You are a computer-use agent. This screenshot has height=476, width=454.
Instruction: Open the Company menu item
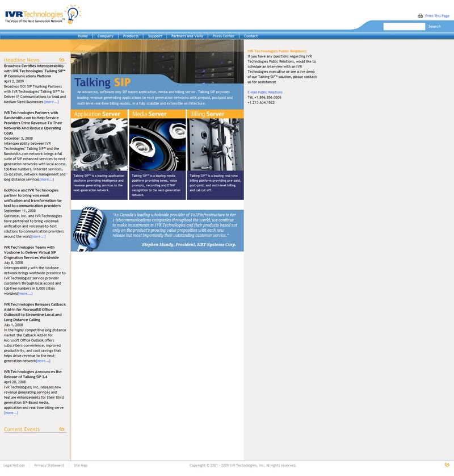pos(105,36)
